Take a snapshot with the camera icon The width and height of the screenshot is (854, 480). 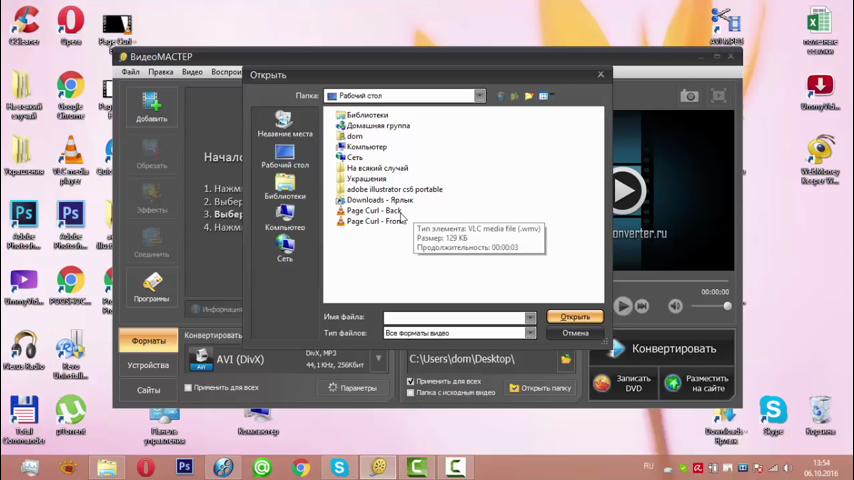pos(689,96)
